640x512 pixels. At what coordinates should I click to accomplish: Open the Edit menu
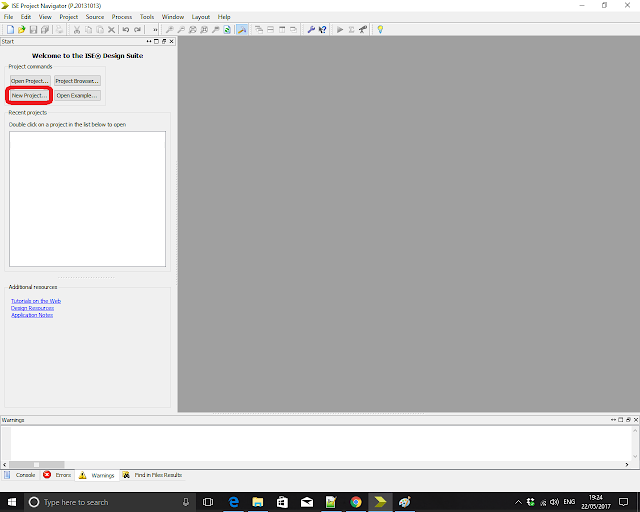26,17
